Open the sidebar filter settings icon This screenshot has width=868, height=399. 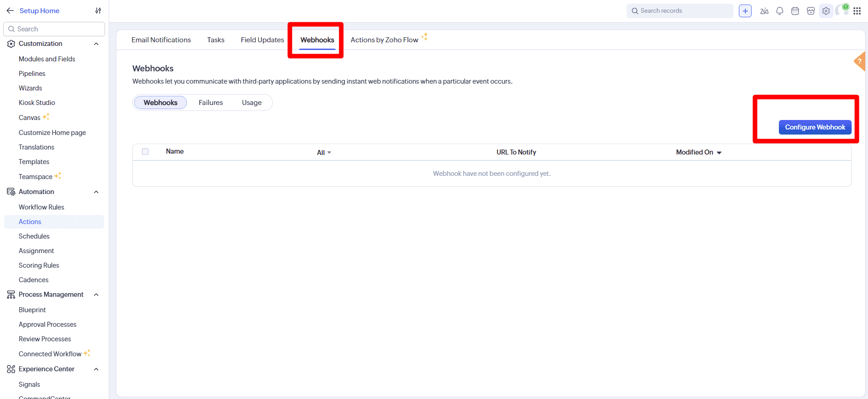tap(98, 10)
